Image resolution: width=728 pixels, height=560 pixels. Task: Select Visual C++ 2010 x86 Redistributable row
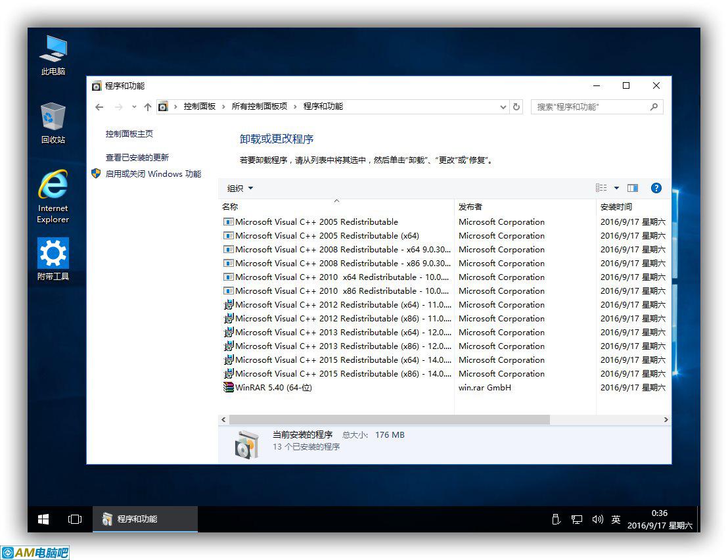[x=444, y=291]
